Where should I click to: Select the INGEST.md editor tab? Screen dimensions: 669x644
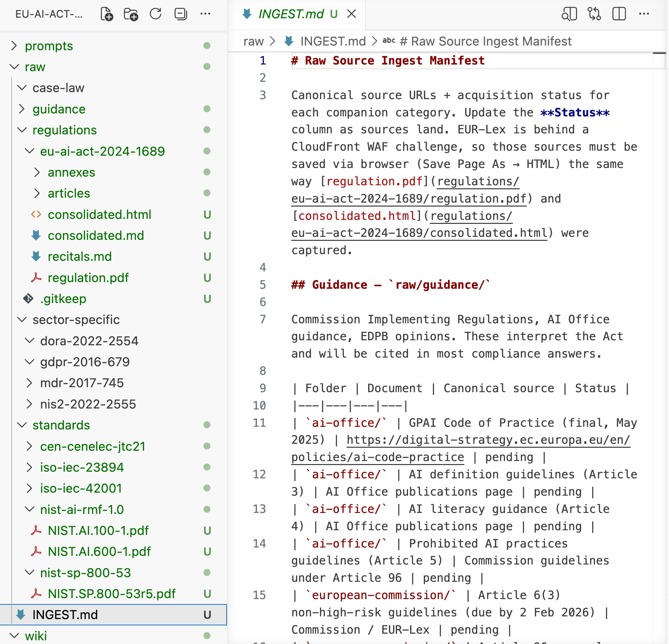point(291,14)
